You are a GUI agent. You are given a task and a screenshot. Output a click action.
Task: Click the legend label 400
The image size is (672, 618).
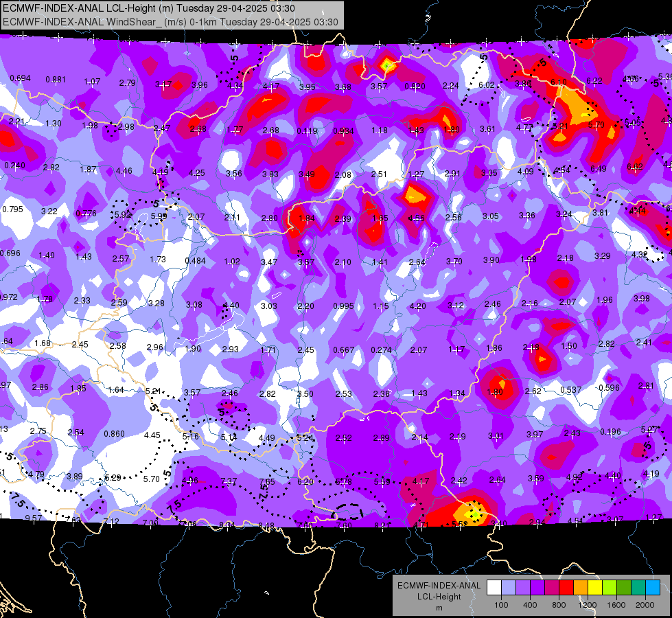[x=530, y=605]
